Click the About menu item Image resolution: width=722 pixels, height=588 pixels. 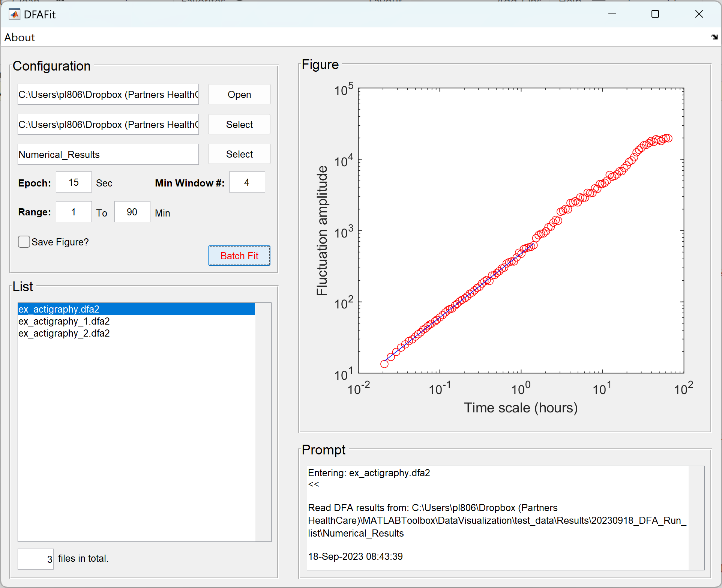coord(20,37)
